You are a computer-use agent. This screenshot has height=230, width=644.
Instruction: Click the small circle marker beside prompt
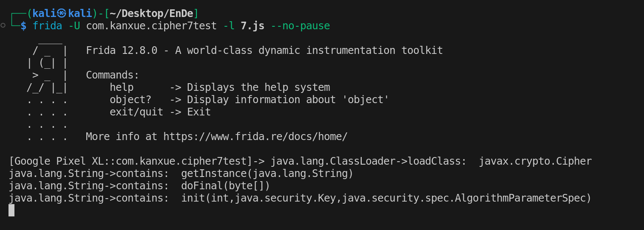3,25
